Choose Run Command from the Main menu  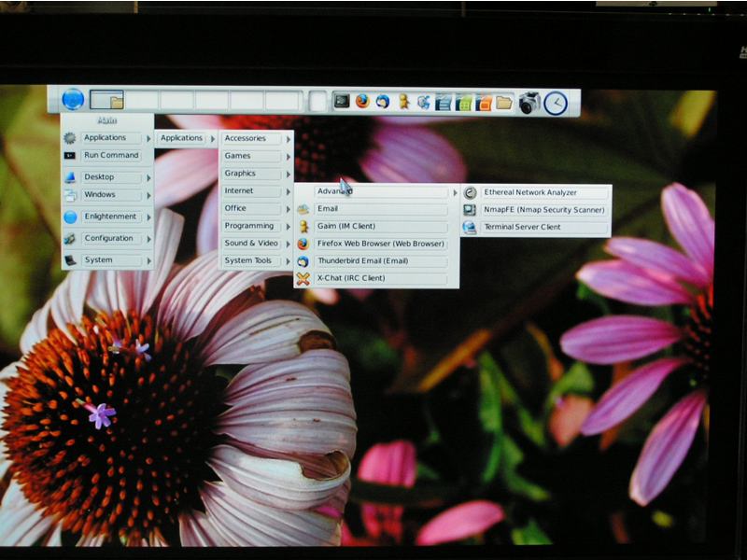click(x=107, y=156)
